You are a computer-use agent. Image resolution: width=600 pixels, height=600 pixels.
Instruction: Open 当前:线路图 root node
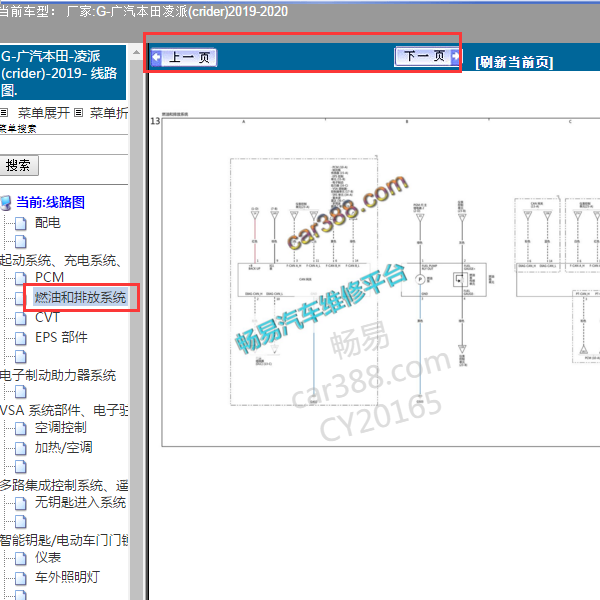pos(50,202)
